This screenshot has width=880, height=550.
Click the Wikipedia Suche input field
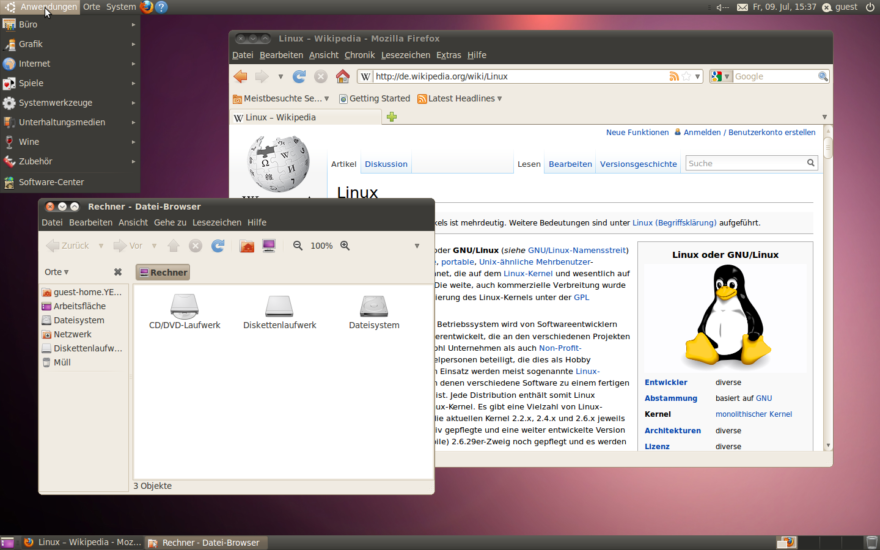(745, 163)
